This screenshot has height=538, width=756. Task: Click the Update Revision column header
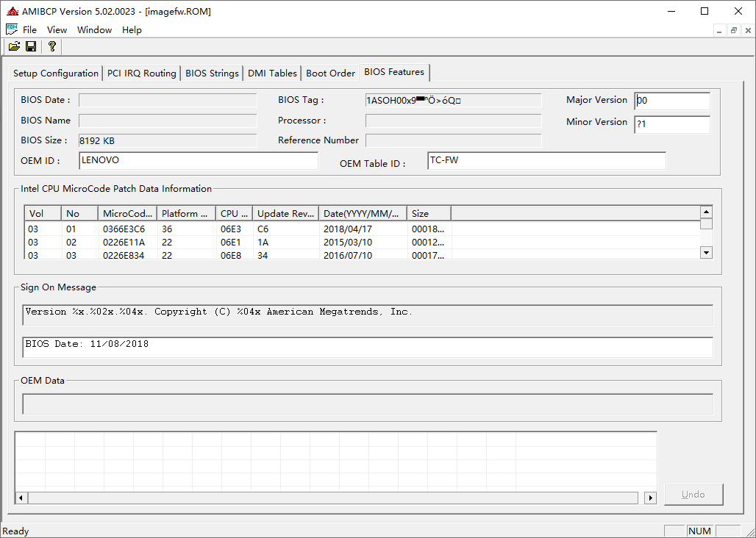[x=285, y=213]
